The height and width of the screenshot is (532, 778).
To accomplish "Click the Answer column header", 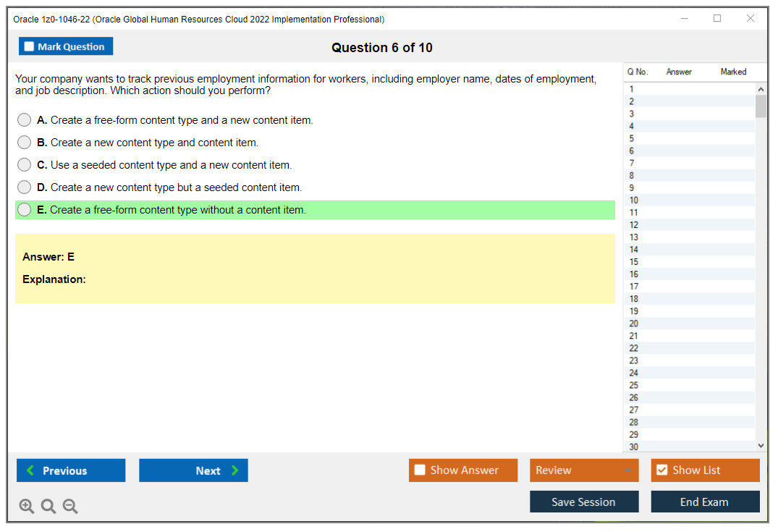I will [x=677, y=72].
